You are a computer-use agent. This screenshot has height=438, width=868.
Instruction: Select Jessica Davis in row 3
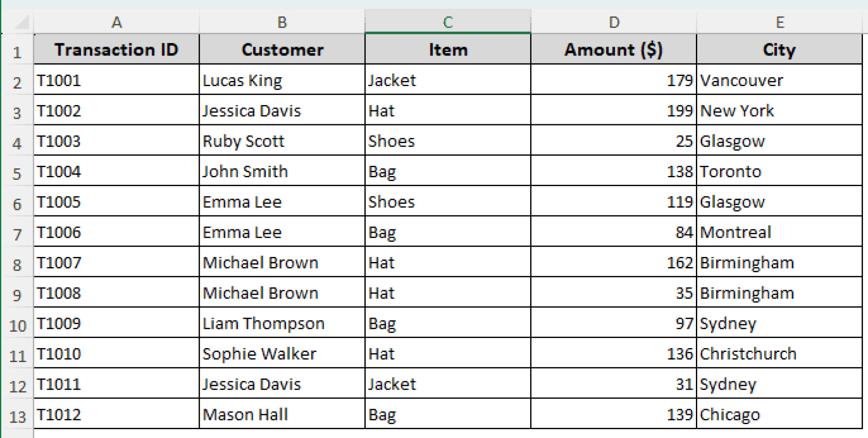[x=281, y=111]
